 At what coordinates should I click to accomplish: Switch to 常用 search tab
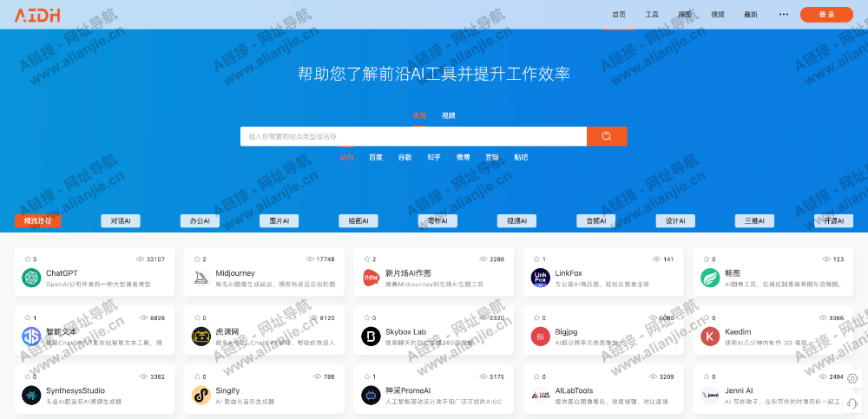pyautogui.click(x=419, y=115)
